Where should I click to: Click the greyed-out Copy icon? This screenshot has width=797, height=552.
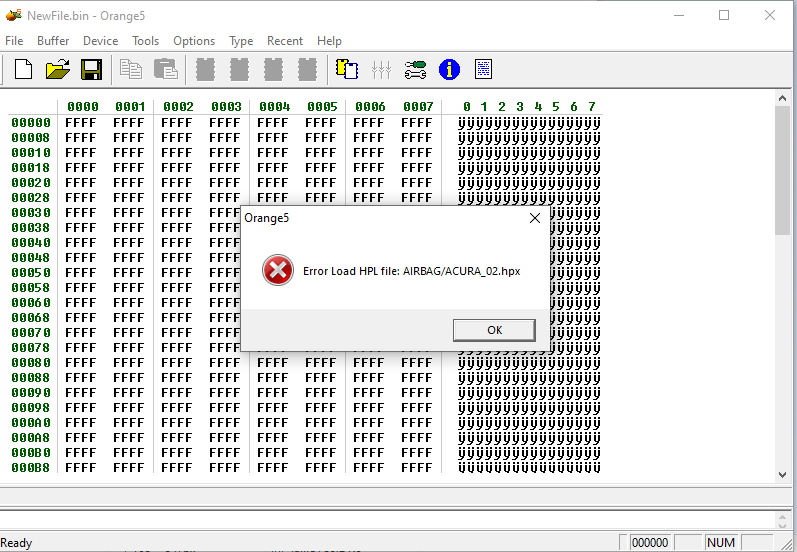131,69
